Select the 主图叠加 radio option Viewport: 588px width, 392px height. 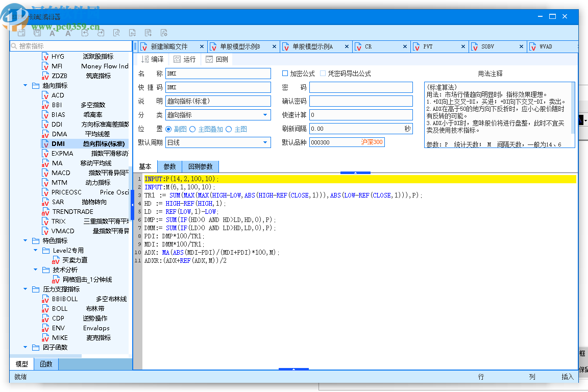[x=193, y=129]
